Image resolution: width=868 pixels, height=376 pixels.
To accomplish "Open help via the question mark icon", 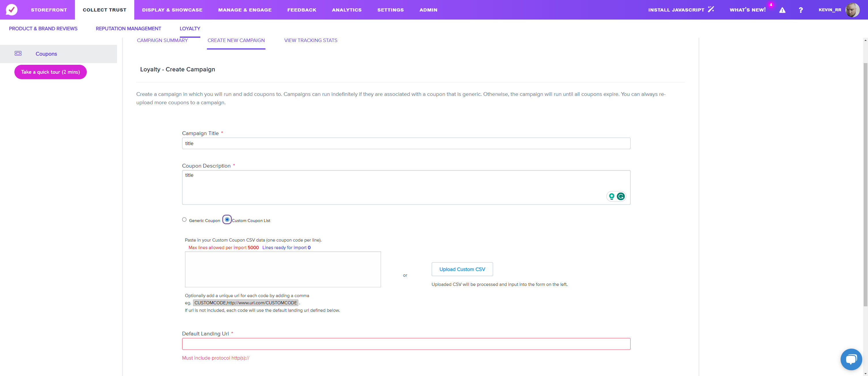I will (801, 10).
